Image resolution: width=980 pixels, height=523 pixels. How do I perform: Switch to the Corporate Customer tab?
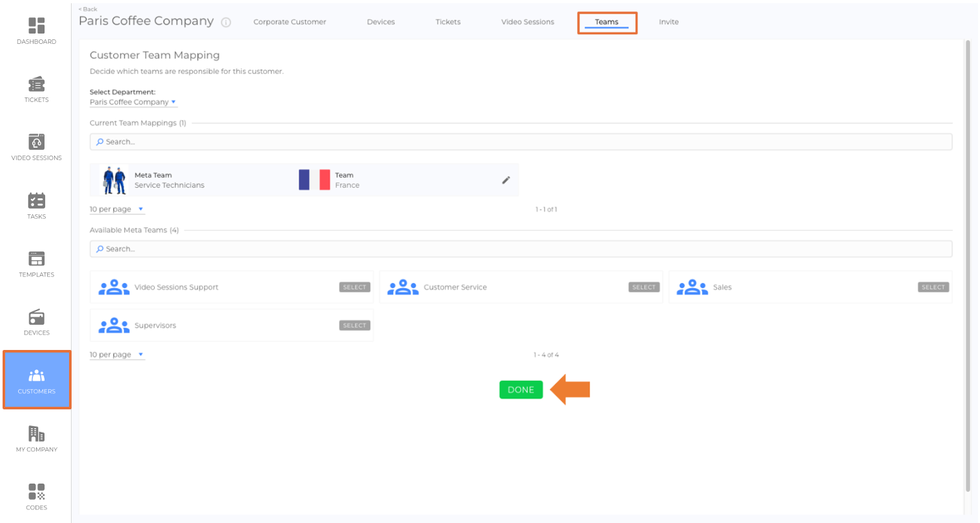[290, 22]
